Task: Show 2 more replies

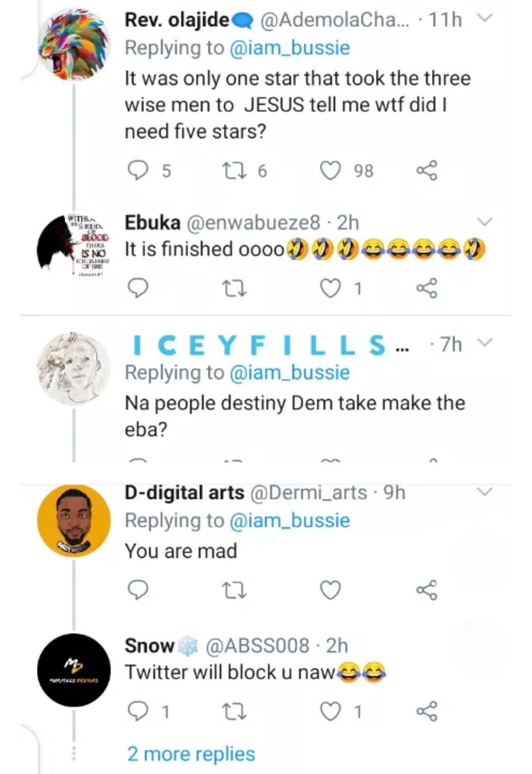Action: pos(191,754)
